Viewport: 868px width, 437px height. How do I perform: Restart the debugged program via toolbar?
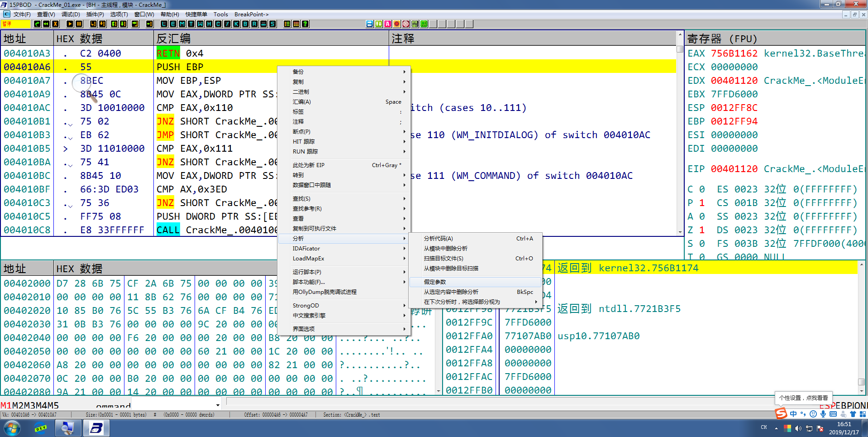[x=37, y=24]
